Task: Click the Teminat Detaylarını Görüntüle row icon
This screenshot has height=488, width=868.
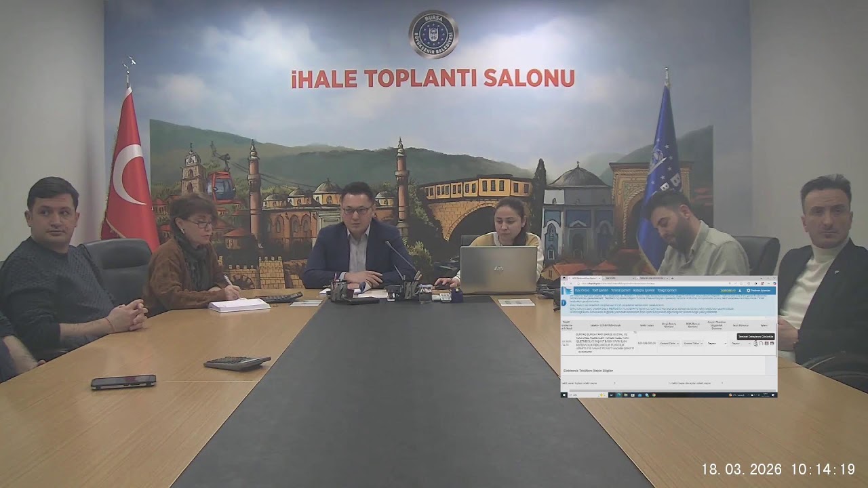Action: tap(755, 344)
